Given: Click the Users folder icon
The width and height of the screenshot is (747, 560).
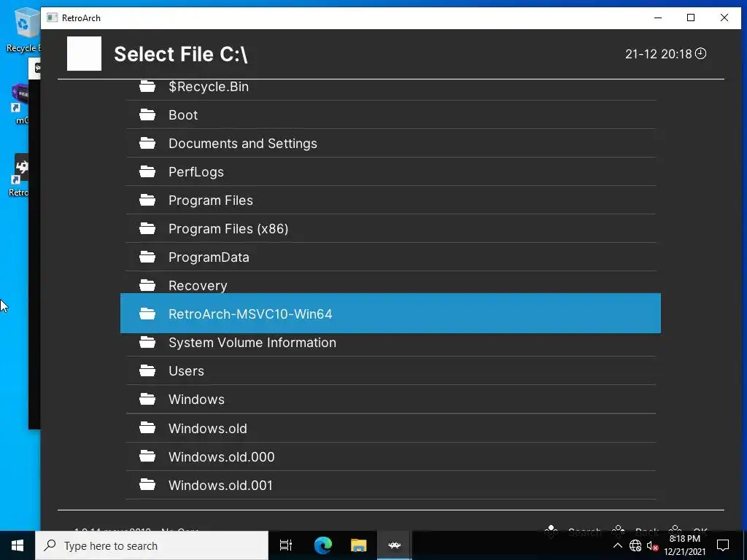Looking at the screenshot, I should click(x=147, y=370).
